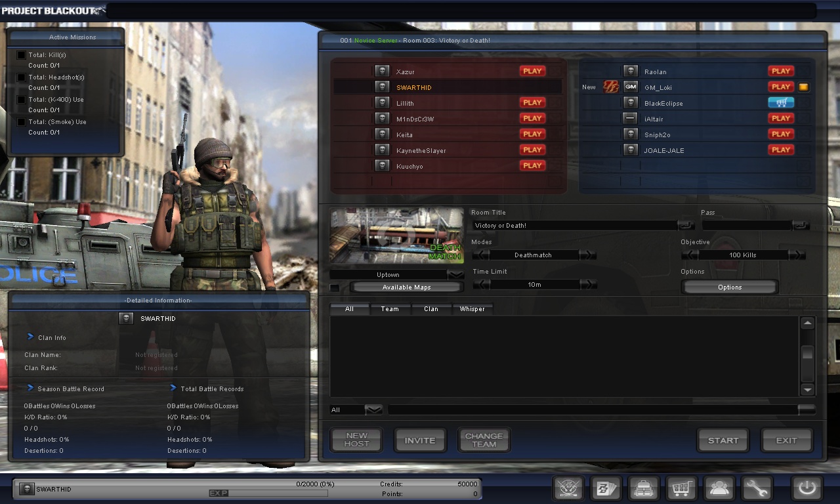
Task: Select player name KaynetheSlayer
Action: (x=421, y=150)
